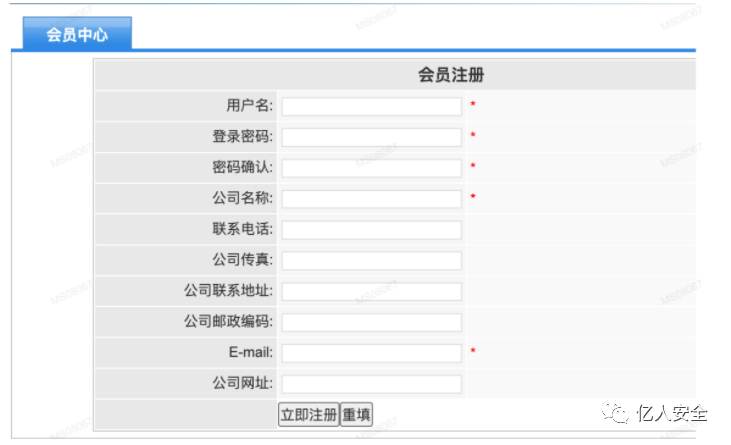731x445 pixels.
Task: Open the 会员中心 tab
Action: coord(76,35)
